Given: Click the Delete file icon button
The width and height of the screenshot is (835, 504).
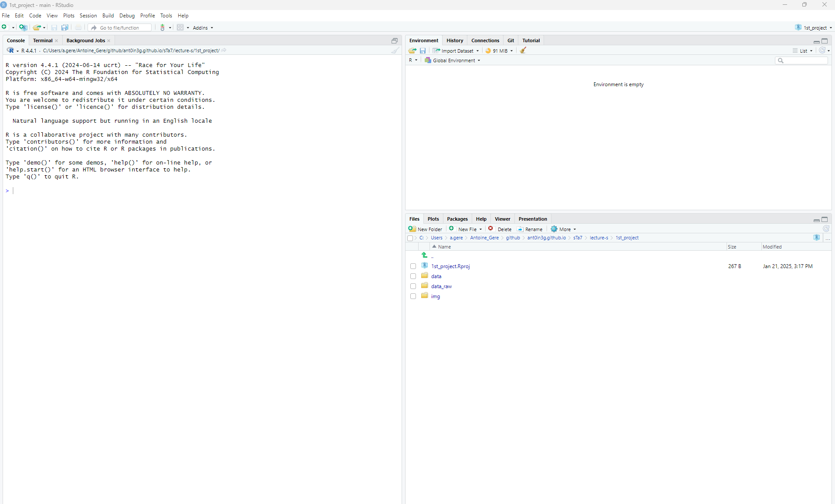Looking at the screenshot, I should tap(500, 229).
